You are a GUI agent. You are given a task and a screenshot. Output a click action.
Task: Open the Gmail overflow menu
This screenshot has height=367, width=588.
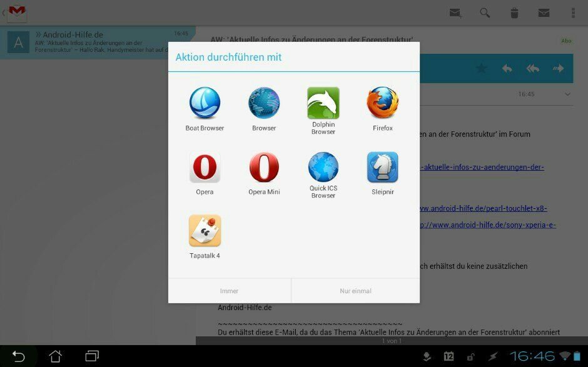click(x=573, y=13)
